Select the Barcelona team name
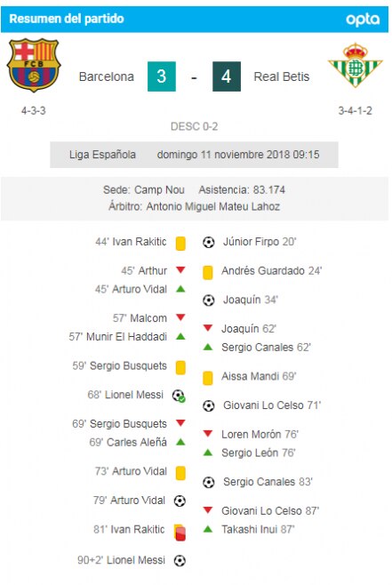 107,76
